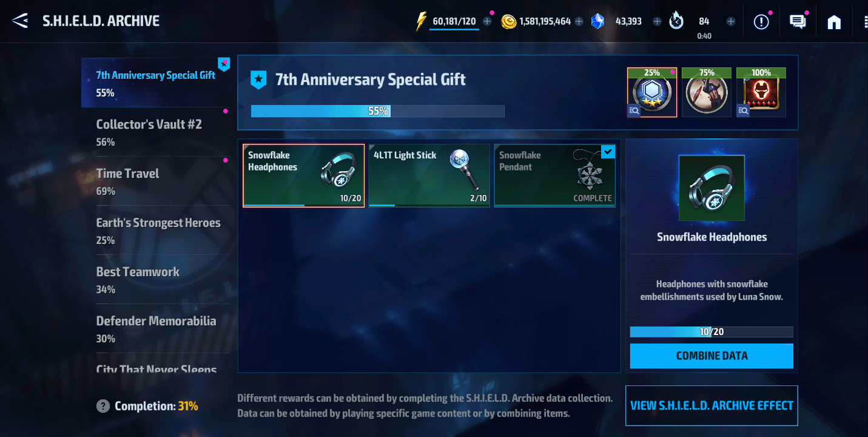This screenshot has height=437, width=868.
Task: Select the 4L1T Light Stick data card
Action: point(429,175)
